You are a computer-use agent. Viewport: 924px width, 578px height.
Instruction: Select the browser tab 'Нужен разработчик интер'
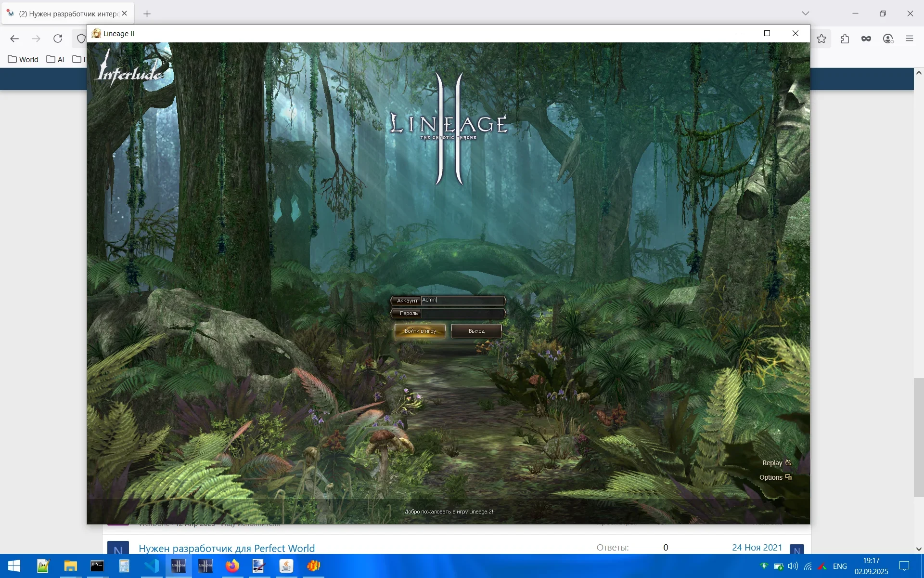point(68,13)
